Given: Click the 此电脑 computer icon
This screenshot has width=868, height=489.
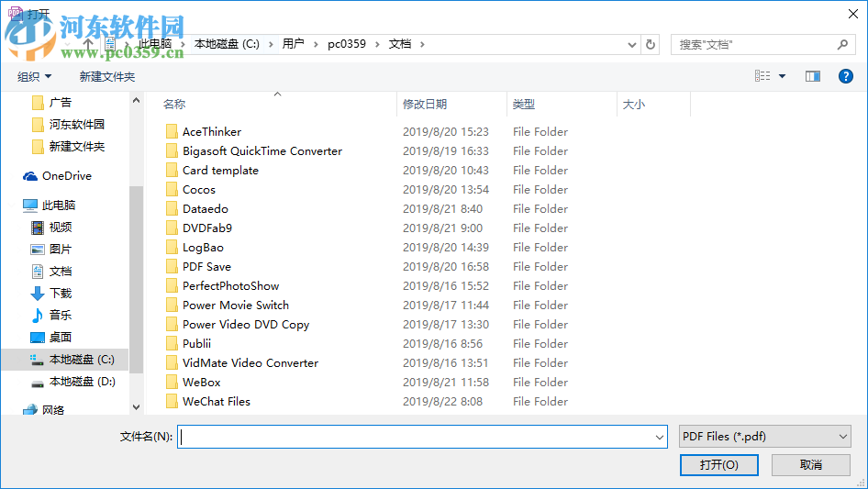Looking at the screenshot, I should [x=30, y=206].
